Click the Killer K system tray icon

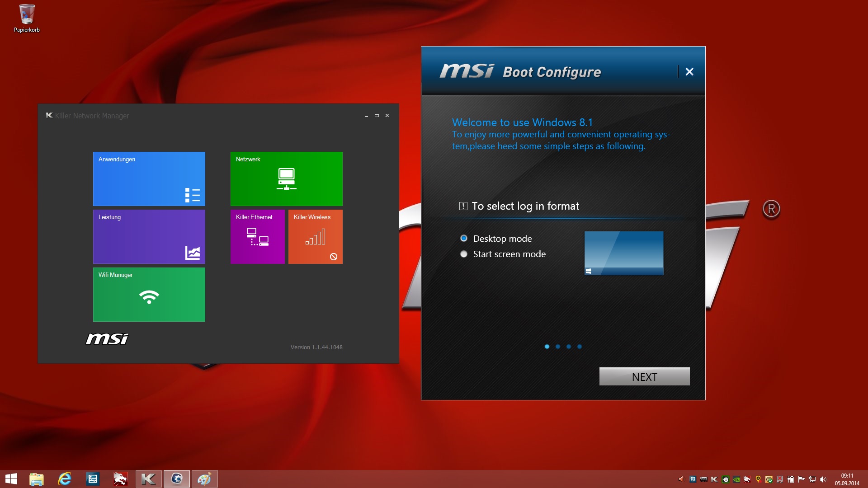714,479
